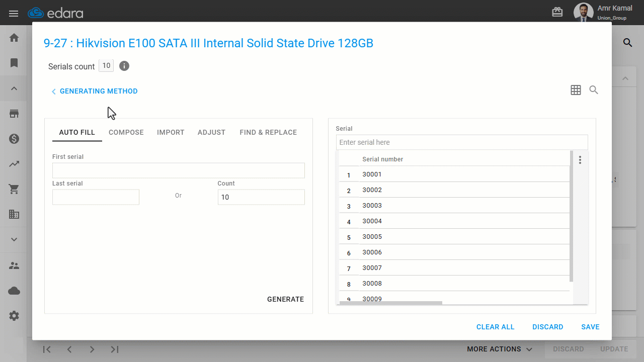Go to previous record arrow
The height and width of the screenshot is (362, 644).
pos(69,349)
